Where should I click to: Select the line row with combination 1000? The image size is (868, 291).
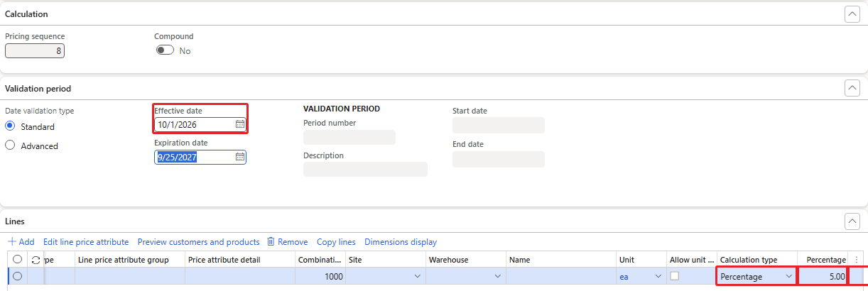[17, 276]
